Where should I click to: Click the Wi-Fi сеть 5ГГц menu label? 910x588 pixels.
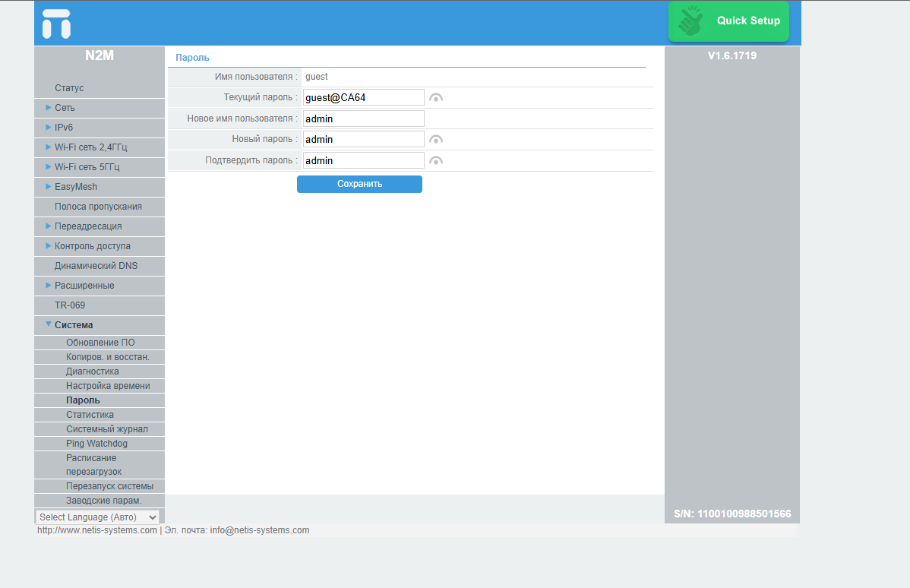point(87,167)
